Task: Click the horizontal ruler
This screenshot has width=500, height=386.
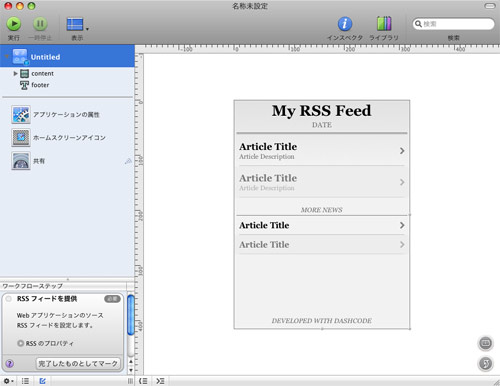Action: [317, 49]
